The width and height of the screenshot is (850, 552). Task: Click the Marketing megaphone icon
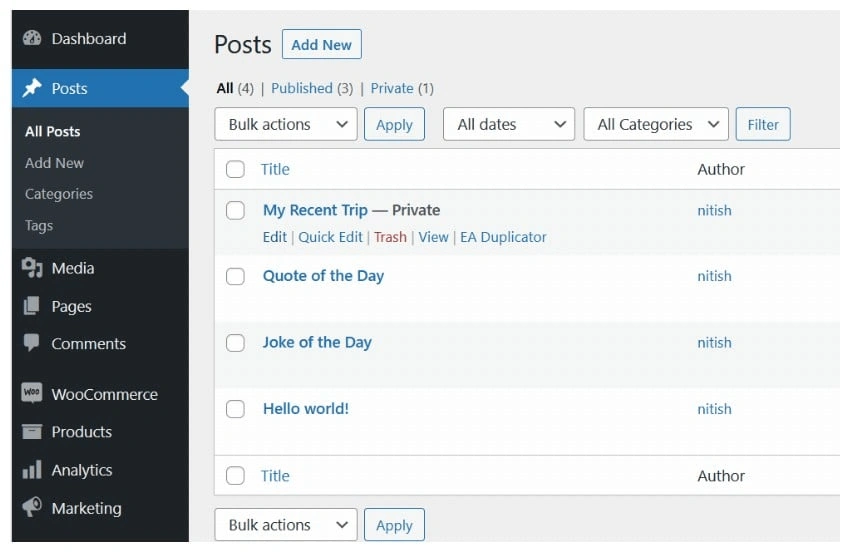click(x=32, y=508)
